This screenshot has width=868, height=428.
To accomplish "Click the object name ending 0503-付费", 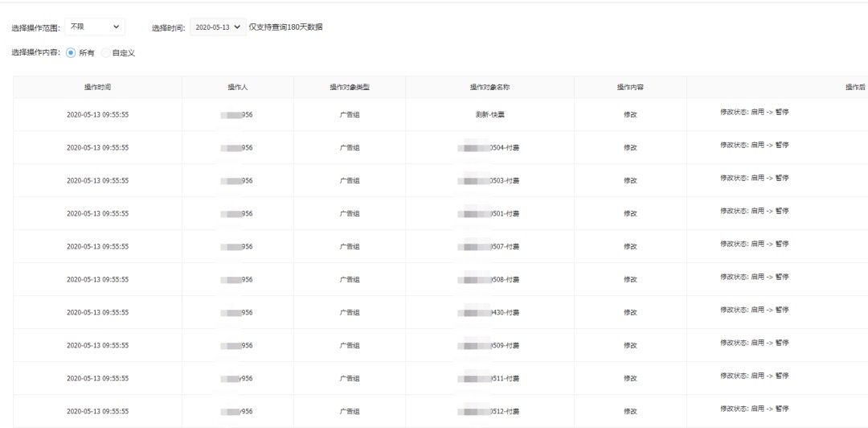I will tap(489, 181).
